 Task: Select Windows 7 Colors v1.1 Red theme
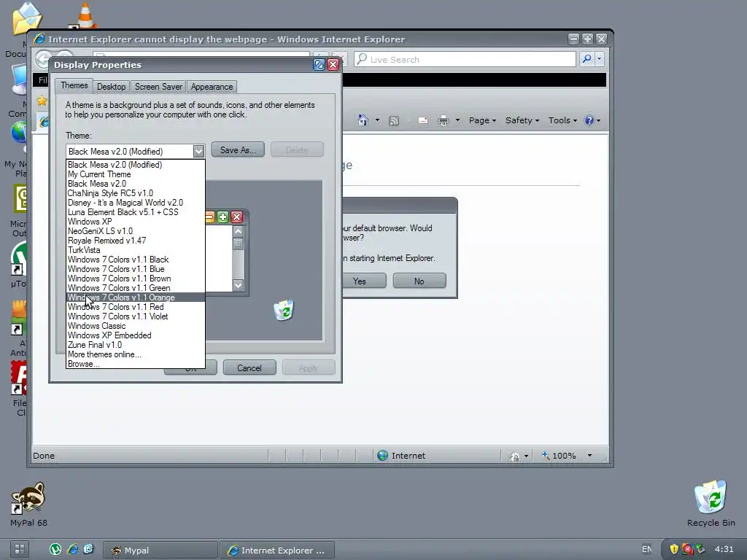tap(135, 307)
